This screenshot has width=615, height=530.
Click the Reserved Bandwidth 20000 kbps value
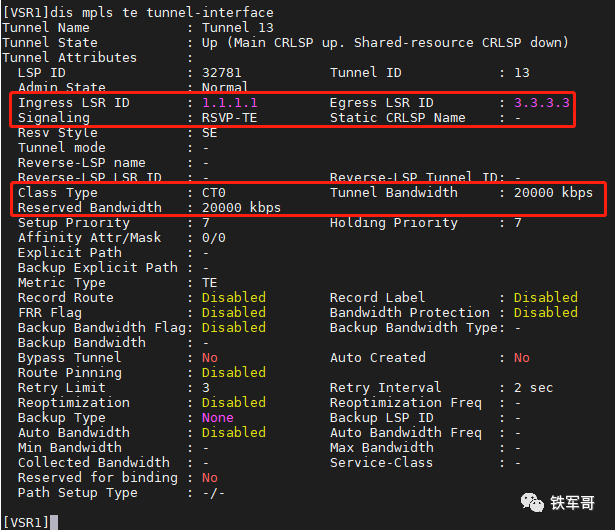pos(241,208)
